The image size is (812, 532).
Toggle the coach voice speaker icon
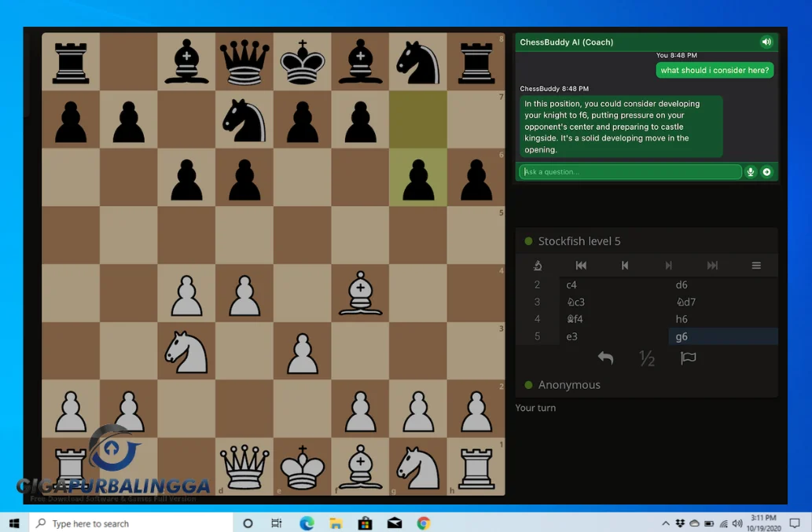766,42
